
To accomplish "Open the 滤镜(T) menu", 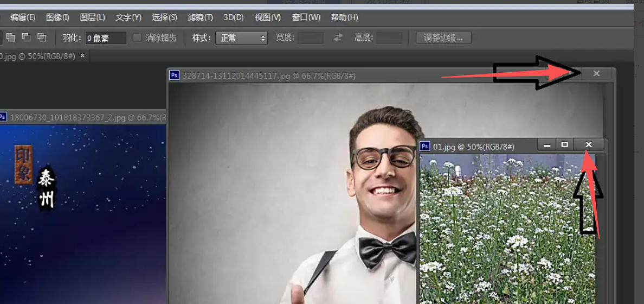I will [200, 17].
